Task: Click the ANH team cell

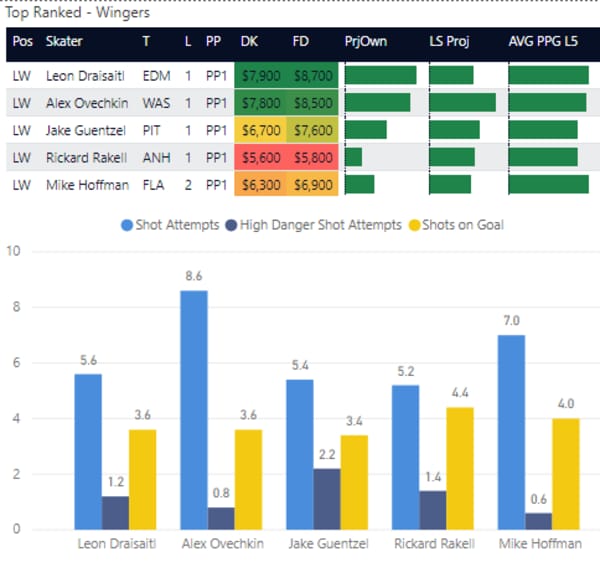Action: pos(157,158)
